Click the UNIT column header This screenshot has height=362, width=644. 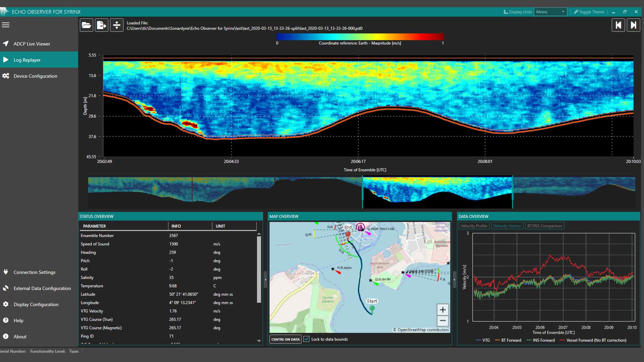click(234, 226)
